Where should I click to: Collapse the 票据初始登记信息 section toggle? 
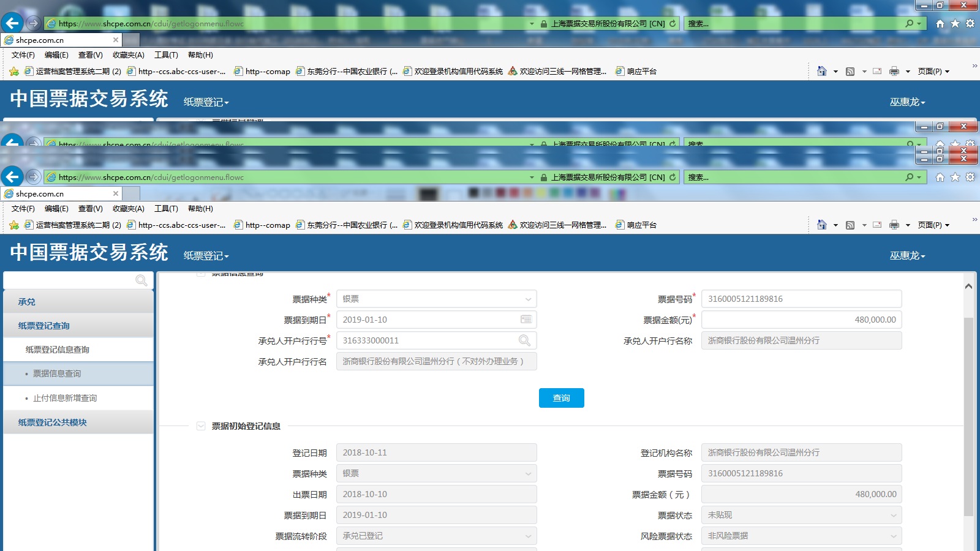[x=201, y=426]
